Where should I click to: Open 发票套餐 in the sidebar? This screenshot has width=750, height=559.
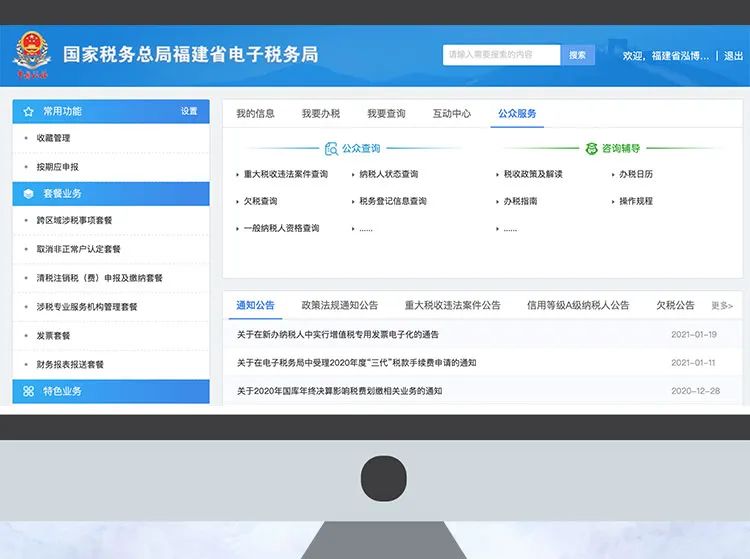point(53,336)
